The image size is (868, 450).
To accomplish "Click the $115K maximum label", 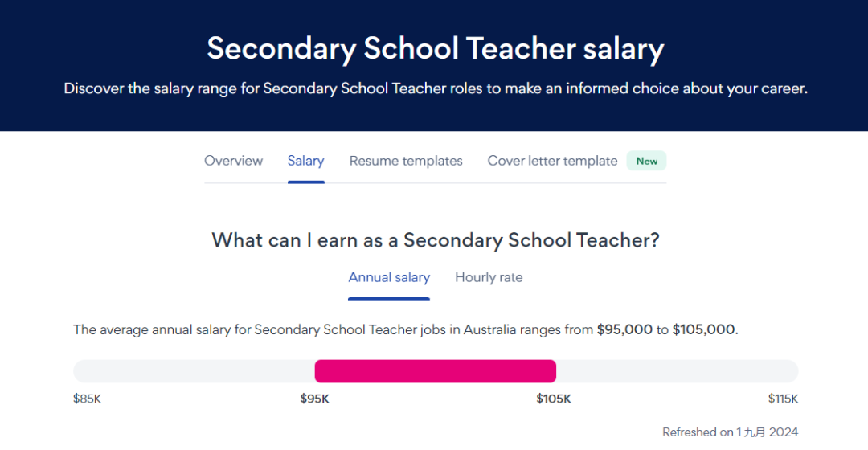I will point(783,399).
